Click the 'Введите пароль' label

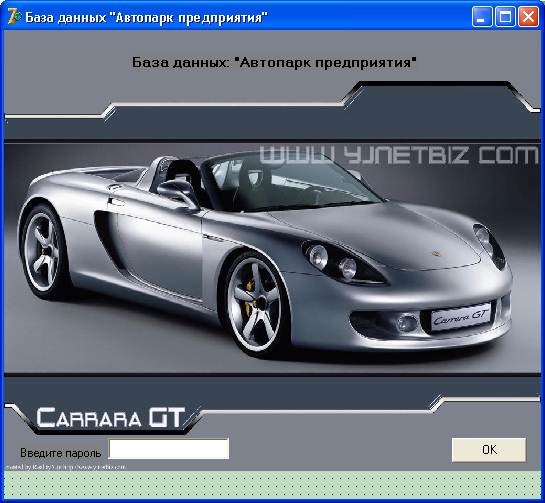(60, 453)
